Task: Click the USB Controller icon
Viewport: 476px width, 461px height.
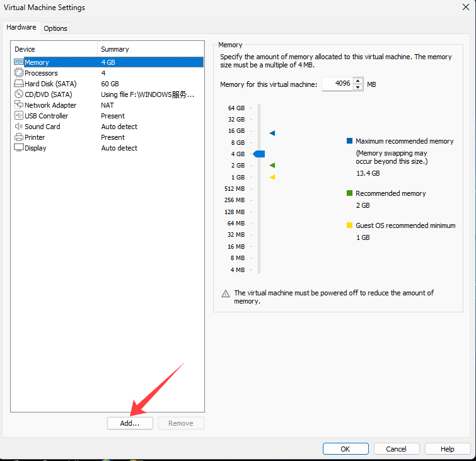Action: [x=19, y=116]
